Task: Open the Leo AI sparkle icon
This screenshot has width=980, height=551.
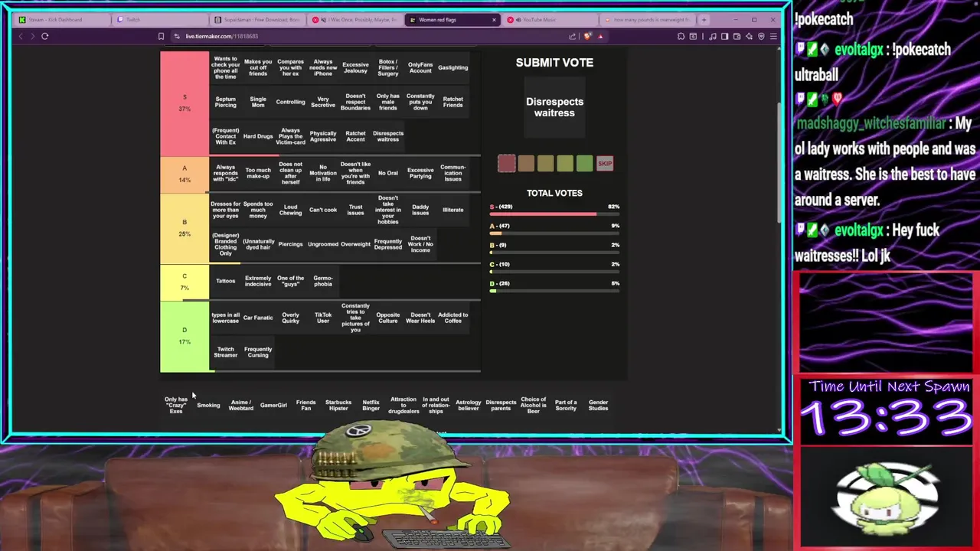Action: coord(749,36)
